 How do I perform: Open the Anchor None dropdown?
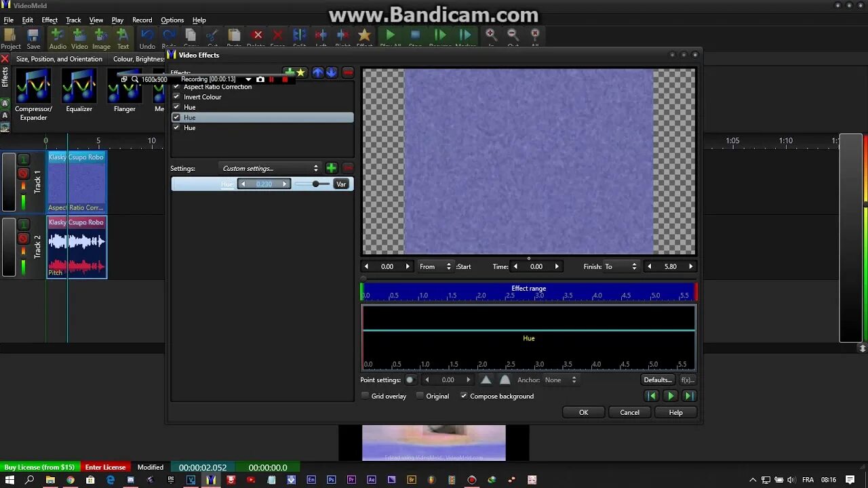click(561, 380)
